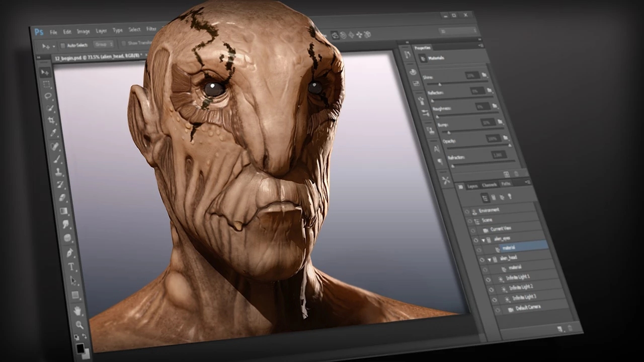
Task: Switch to the Channels tab
Action: click(x=489, y=185)
